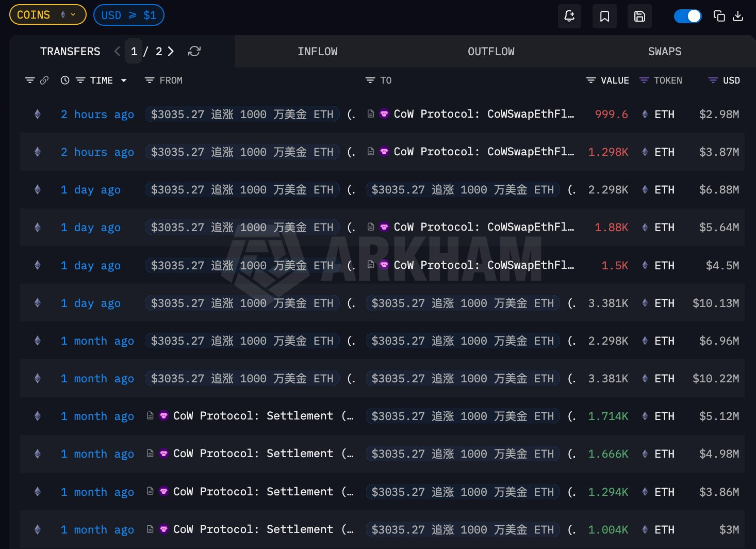Click the alert bell icon
Image resolution: width=756 pixels, height=549 pixels.
(569, 16)
